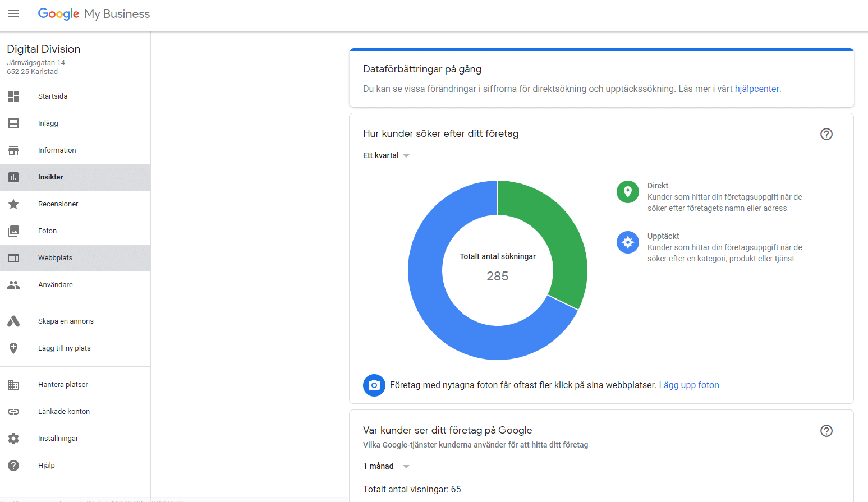868x502 pixels.
Task: Click the Järnvägsgatan 14 address text
Action: (36, 63)
